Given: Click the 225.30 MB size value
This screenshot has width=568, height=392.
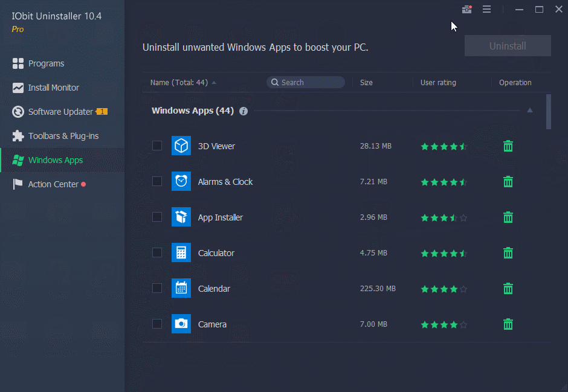Looking at the screenshot, I should pyautogui.click(x=378, y=289).
